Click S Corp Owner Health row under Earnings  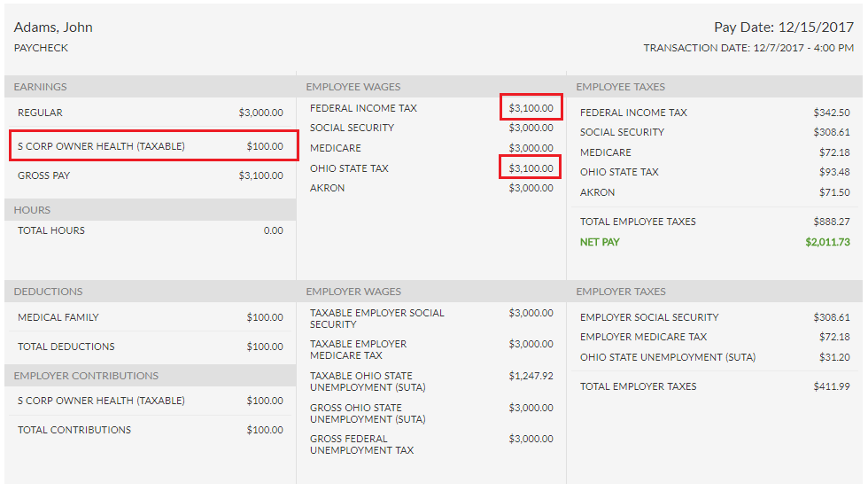pyautogui.click(x=152, y=146)
